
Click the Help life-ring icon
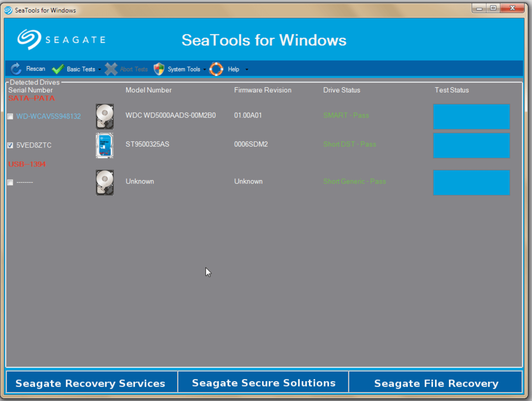click(216, 69)
